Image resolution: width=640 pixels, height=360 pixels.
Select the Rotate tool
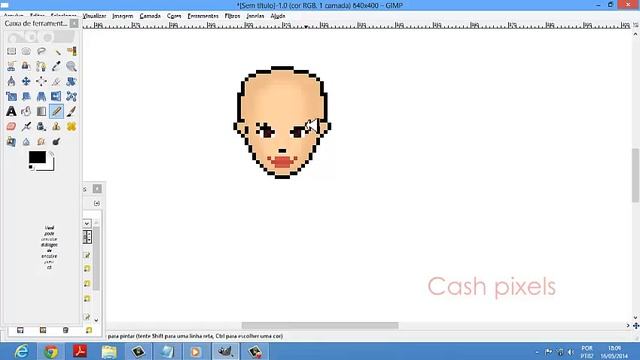[71, 81]
